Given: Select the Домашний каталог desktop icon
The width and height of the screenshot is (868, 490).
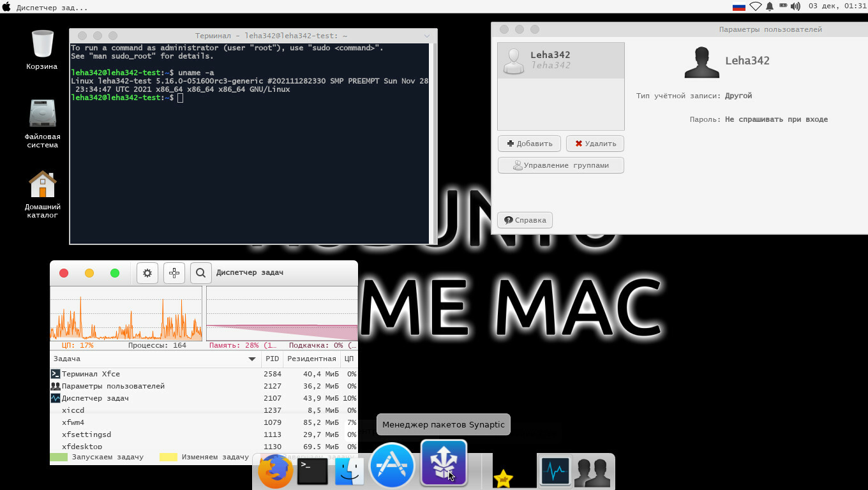Looking at the screenshot, I should (42, 195).
